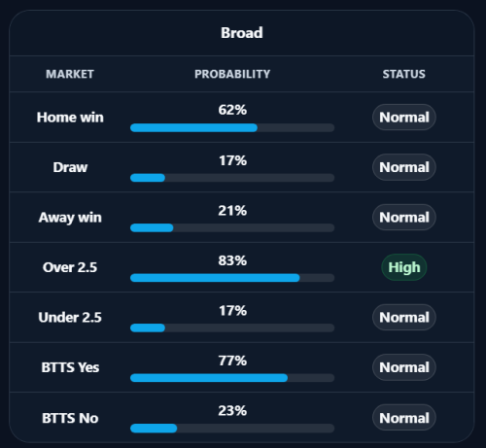The image size is (486, 448).
Task: Click the Normal badge for BTTS Yes
Action: click(404, 367)
